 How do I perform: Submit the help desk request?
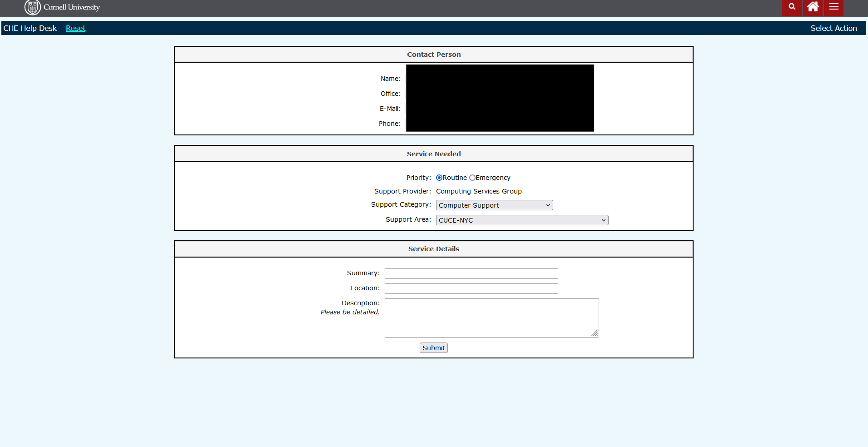pyautogui.click(x=433, y=348)
